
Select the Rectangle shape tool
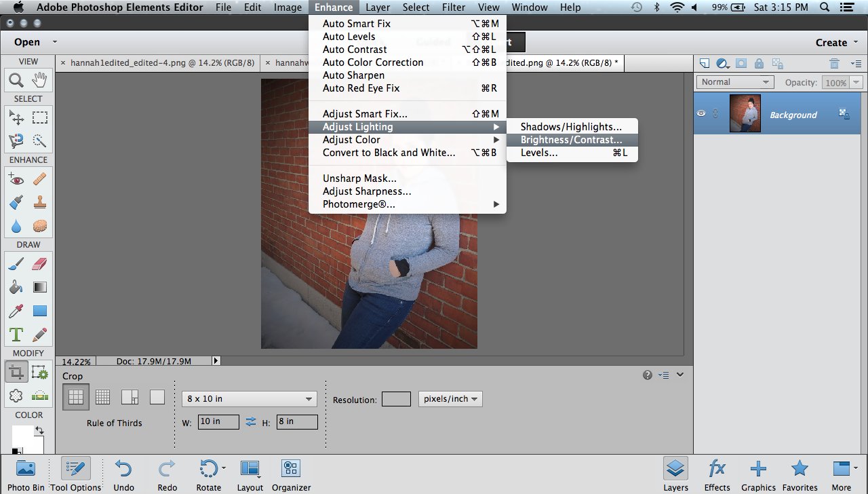coord(39,311)
